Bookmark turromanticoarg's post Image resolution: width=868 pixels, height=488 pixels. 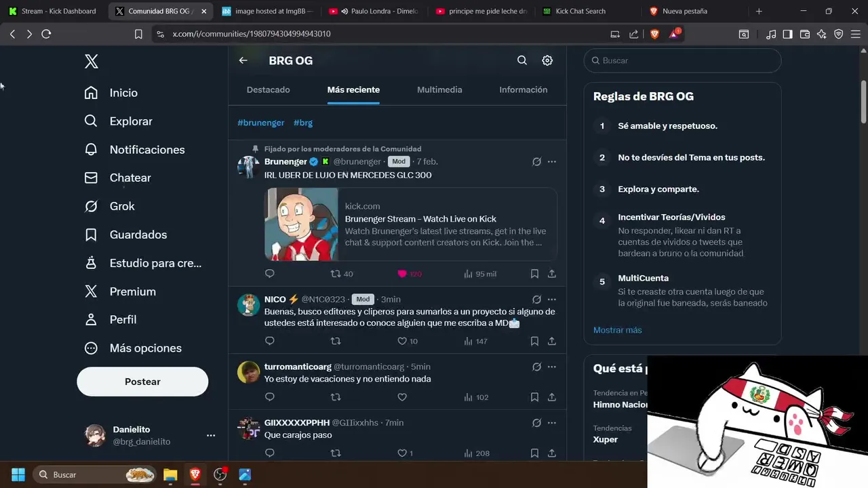(534, 396)
